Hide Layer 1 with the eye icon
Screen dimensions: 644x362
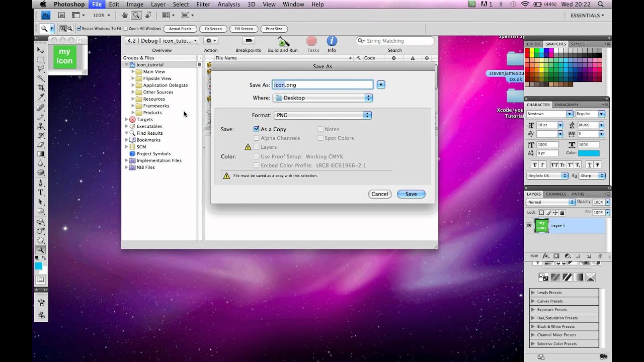click(x=529, y=226)
